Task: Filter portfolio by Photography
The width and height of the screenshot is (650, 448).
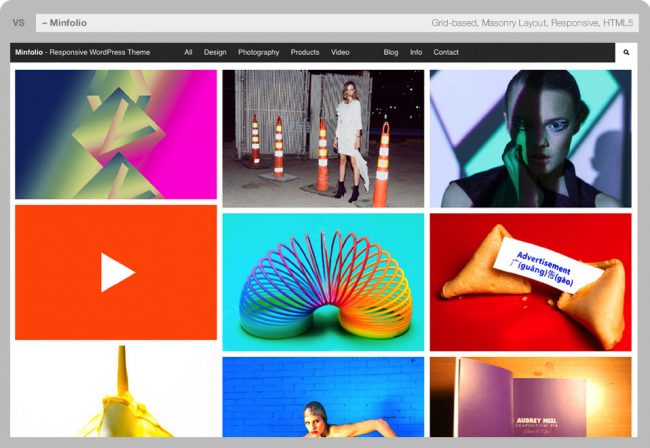Action: pos(259,52)
